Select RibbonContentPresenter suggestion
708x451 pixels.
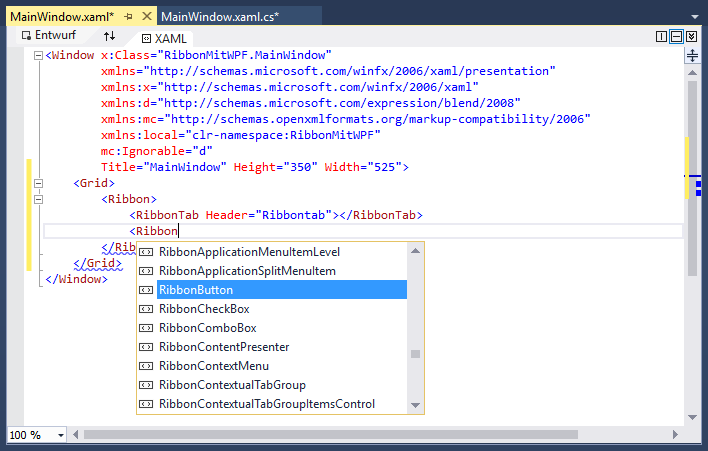[272, 347]
